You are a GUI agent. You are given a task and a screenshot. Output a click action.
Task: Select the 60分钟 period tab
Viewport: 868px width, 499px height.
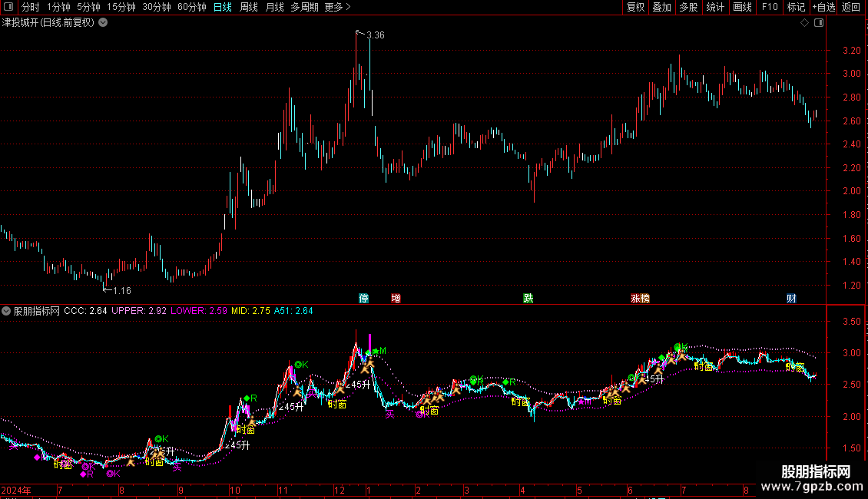coord(191,7)
